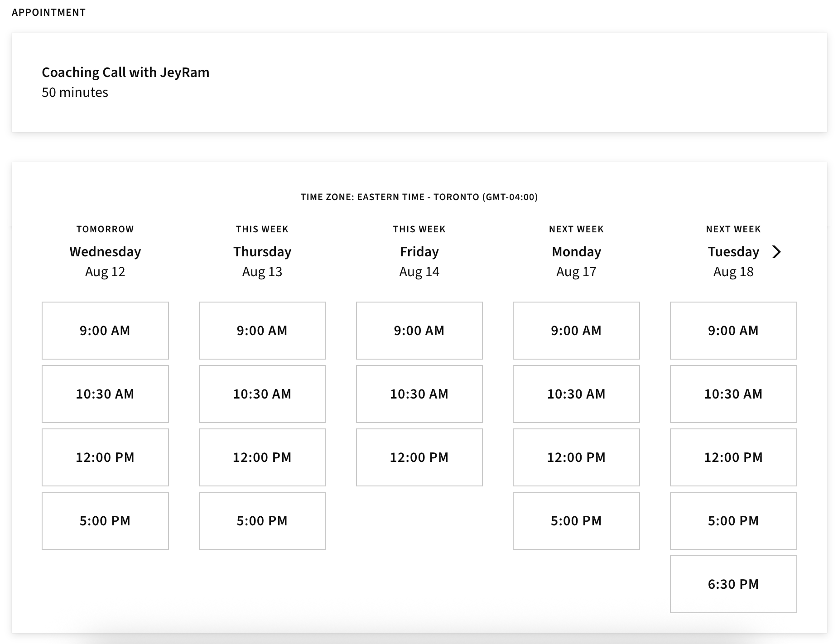Select Tuesday 6:30 PM time slot
838x644 pixels.
733,584
